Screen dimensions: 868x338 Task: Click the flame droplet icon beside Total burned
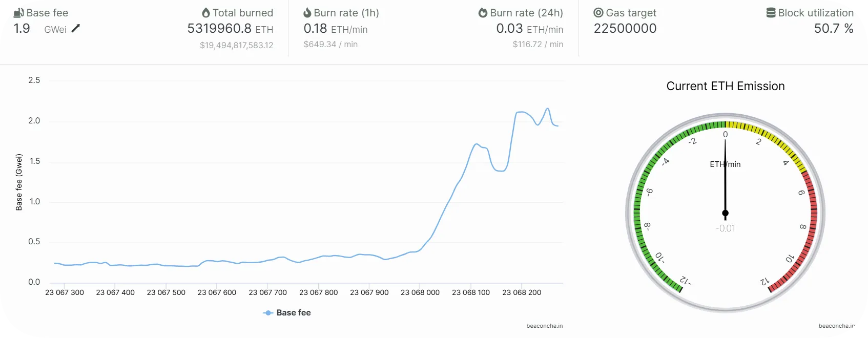pos(206,13)
